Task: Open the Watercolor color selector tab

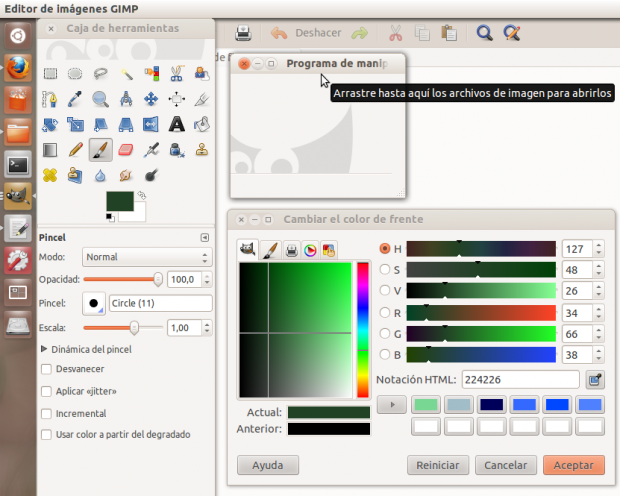Action: 269,249
